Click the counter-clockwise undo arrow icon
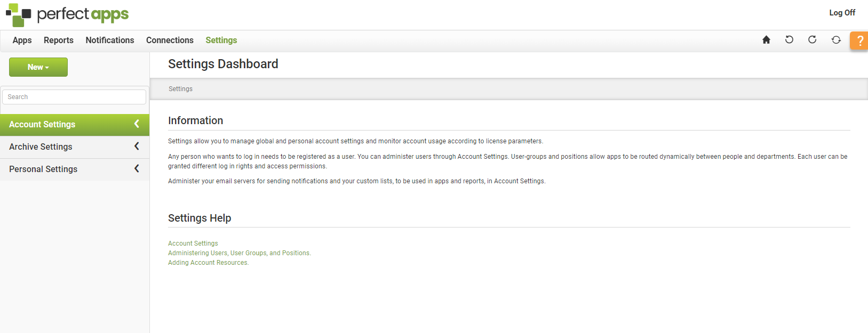This screenshot has height=333, width=868. click(x=789, y=40)
